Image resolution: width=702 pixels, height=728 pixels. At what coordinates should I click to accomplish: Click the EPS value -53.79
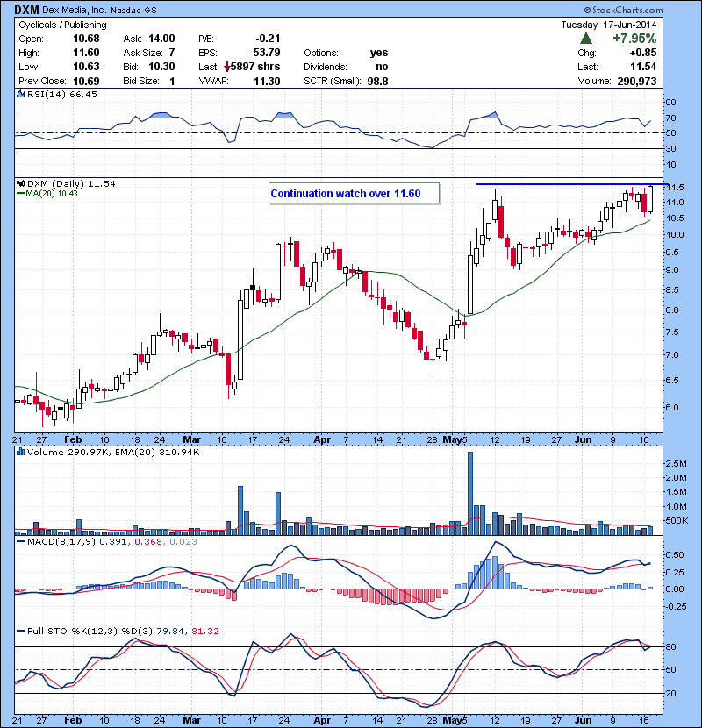click(265, 53)
